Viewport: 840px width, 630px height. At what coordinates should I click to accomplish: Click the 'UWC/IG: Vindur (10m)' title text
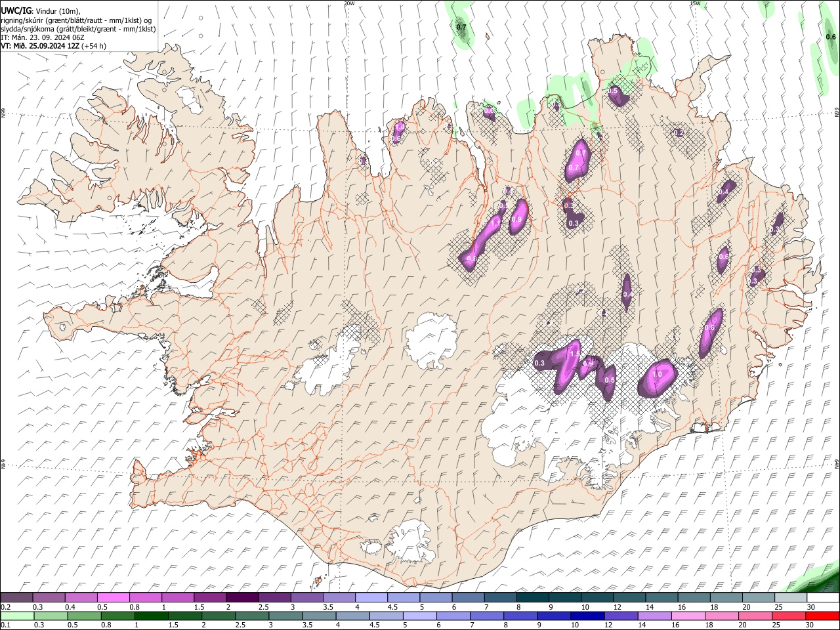[41, 11]
